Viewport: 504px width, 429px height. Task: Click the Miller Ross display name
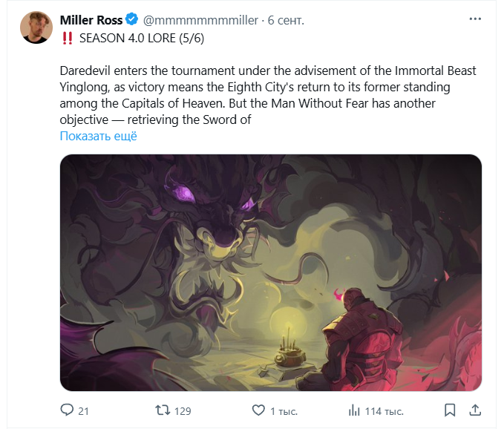click(91, 20)
